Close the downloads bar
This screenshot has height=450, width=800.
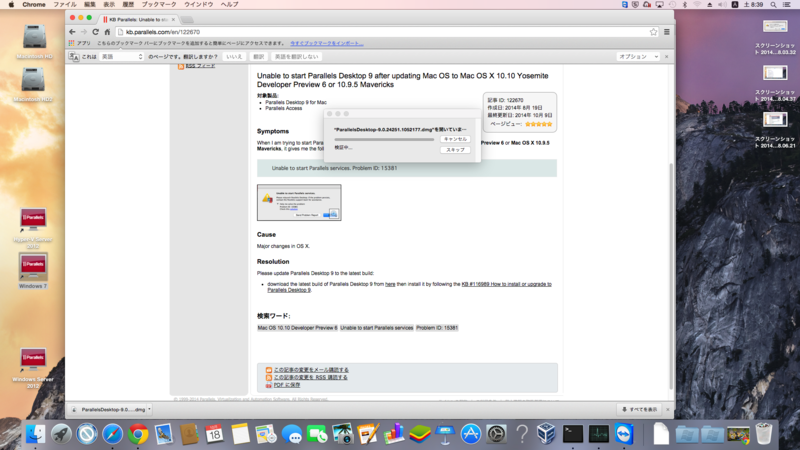click(667, 409)
